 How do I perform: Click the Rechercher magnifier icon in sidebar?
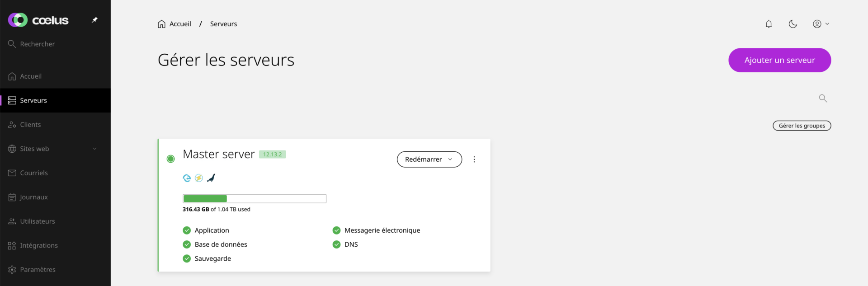click(12, 43)
